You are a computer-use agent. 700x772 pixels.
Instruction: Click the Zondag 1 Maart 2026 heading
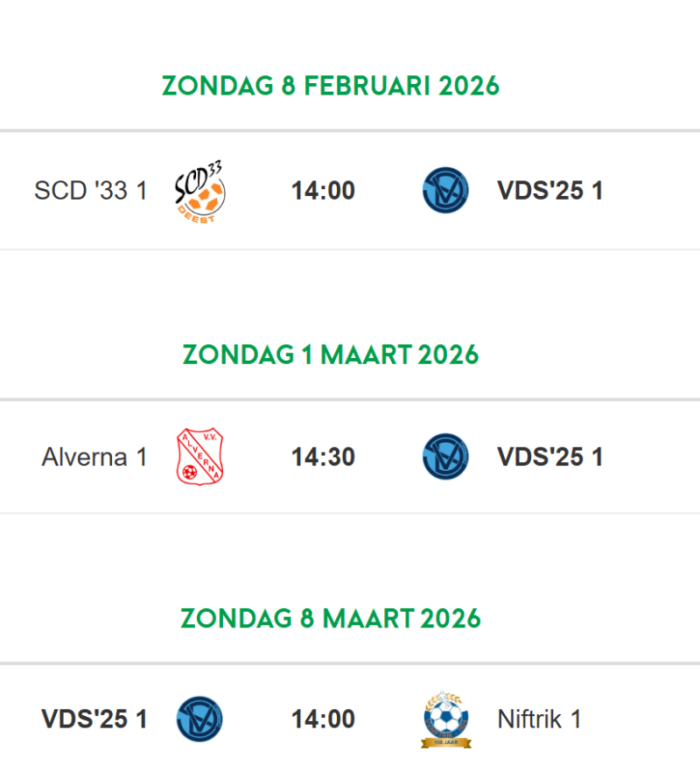tap(331, 354)
